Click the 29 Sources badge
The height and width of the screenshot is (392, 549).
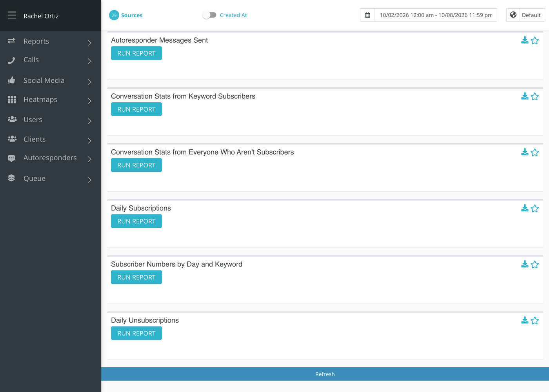pyautogui.click(x=114, y=15)
